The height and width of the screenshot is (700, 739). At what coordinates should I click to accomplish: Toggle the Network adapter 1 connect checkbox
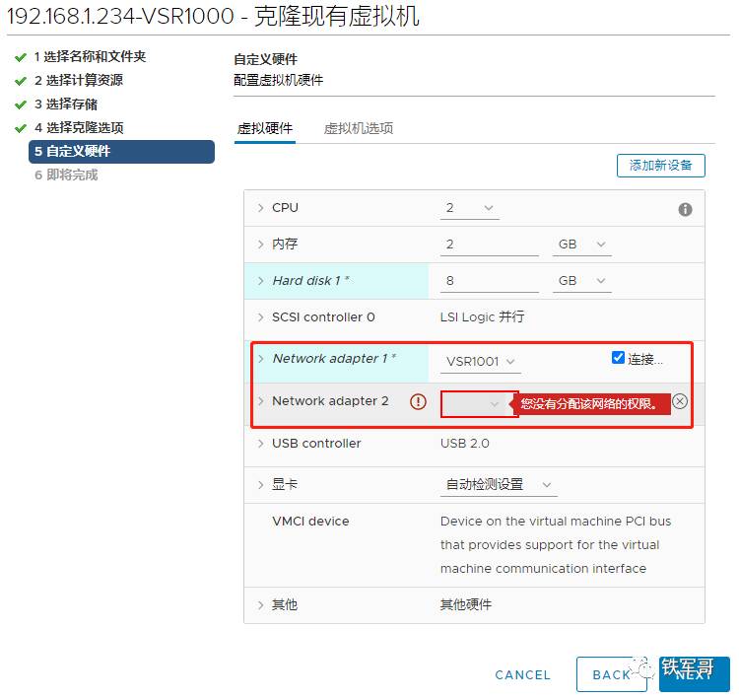618,358
